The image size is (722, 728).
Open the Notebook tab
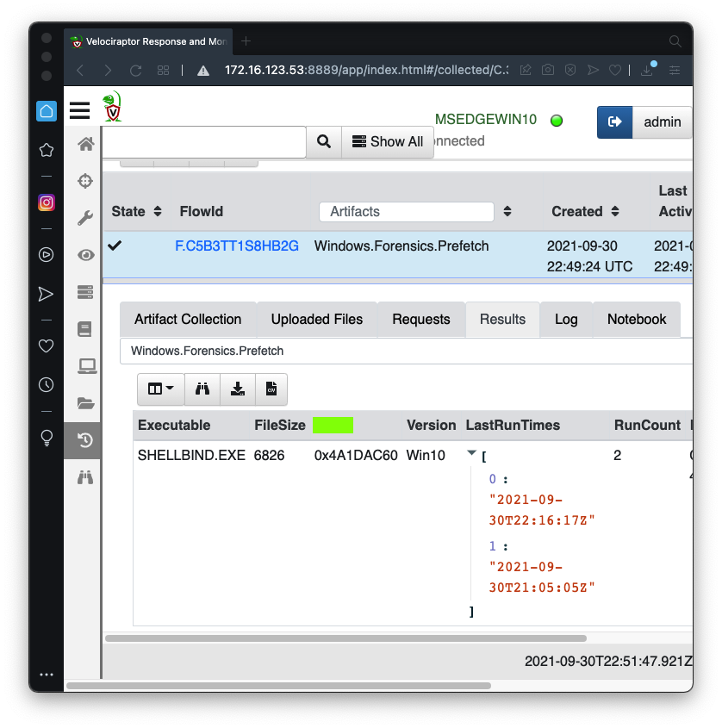(x=637, y=320)
